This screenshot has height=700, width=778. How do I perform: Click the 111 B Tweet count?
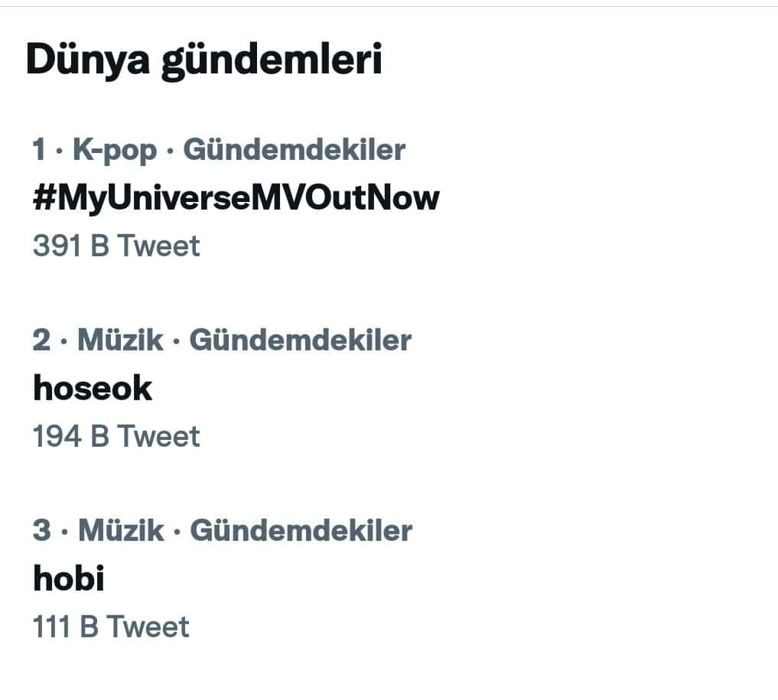click(x=111, y=627)
